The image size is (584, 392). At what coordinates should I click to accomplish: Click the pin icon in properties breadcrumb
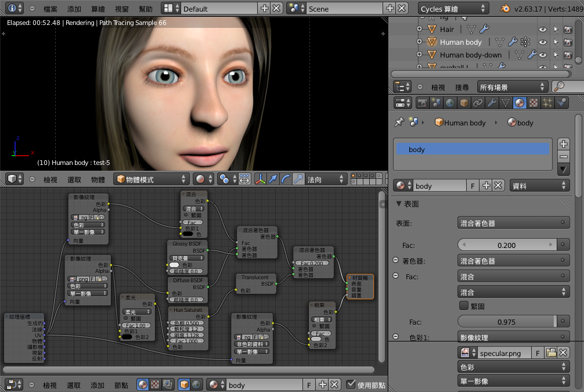click(399, 122)
